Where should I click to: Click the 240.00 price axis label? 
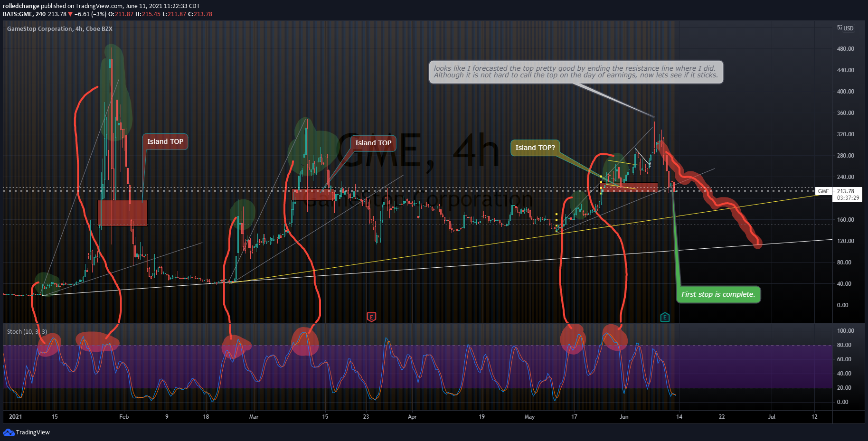point(845,177)
